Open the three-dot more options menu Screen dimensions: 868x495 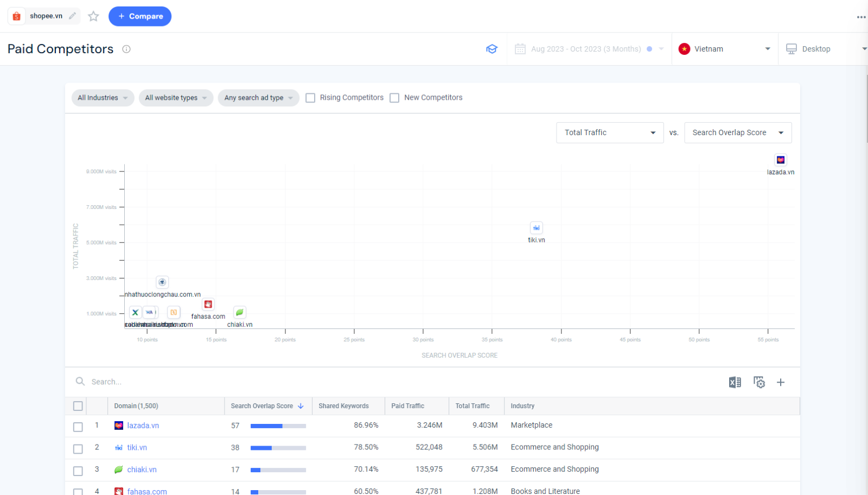tap(861, 17)
